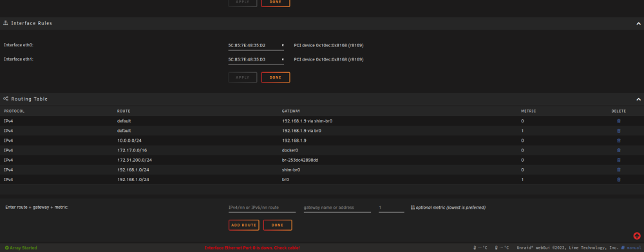Image resolution: width=644 pixels, height=252 pixels.
Task: Delete the 192.168.1.0/24 br0 route
Action: 618,180
